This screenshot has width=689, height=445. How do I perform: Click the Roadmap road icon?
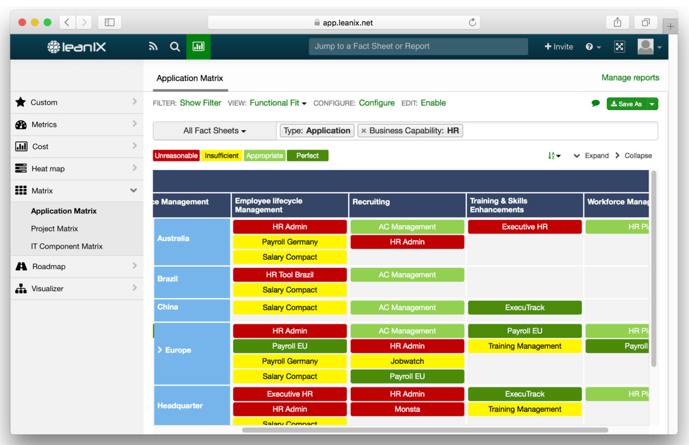click(21, 266)
